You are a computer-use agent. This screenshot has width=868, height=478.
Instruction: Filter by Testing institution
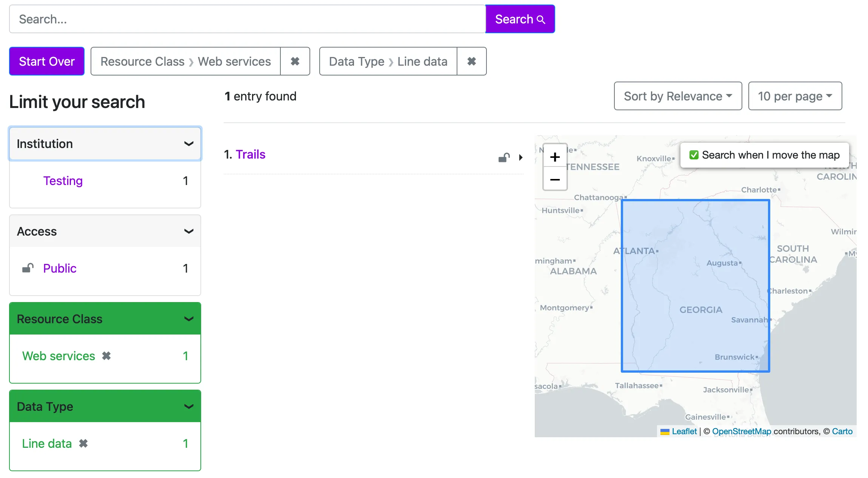(63, 181)
